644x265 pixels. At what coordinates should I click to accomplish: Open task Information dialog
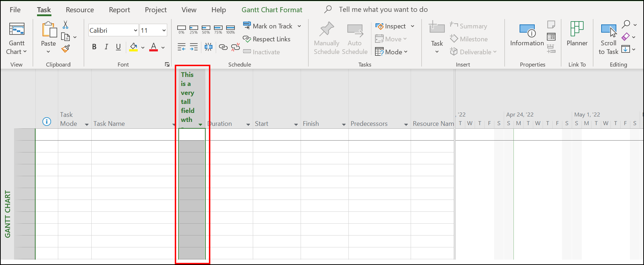[x=527, y=35]
